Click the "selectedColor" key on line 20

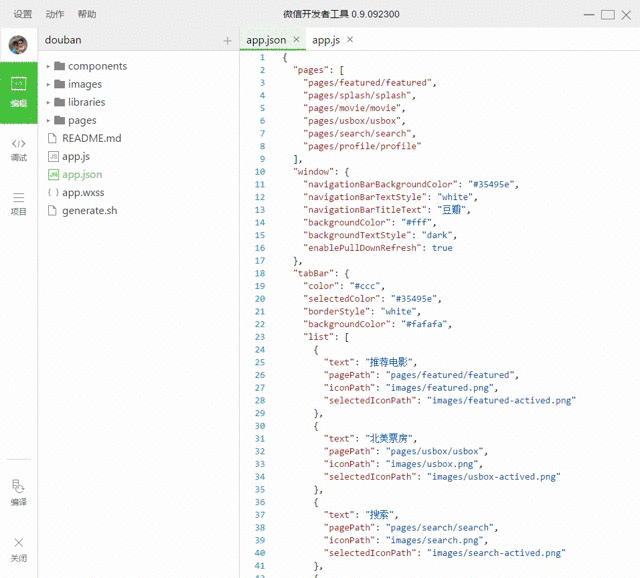[x=341, y=298]
